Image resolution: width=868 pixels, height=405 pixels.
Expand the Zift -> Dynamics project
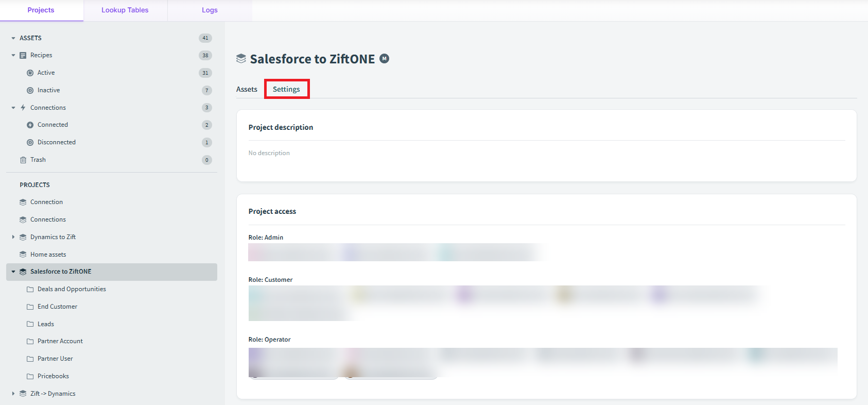(13, 394)
